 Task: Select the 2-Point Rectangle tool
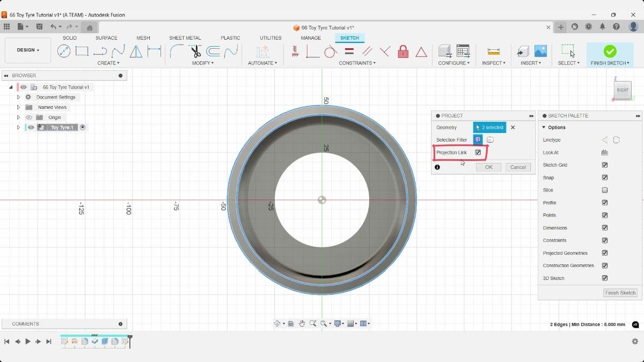(82, 51)
